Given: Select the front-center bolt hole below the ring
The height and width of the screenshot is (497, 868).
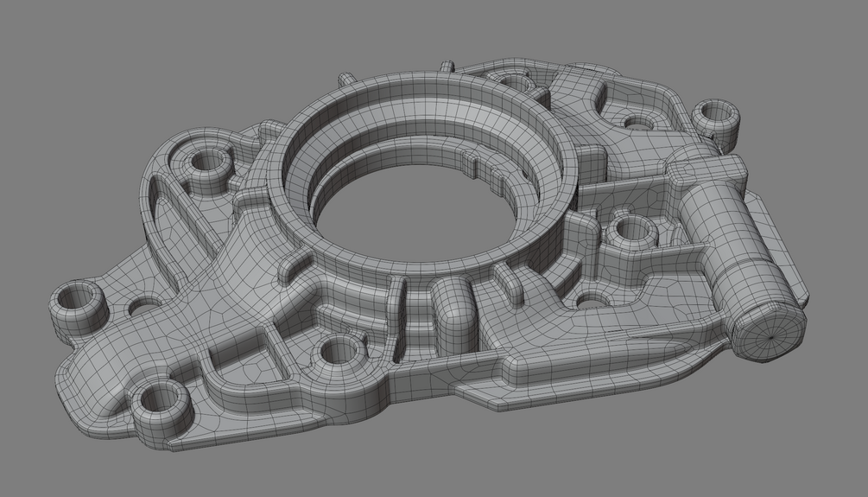Looking at the screenshot, I should [x=337, y=351].
